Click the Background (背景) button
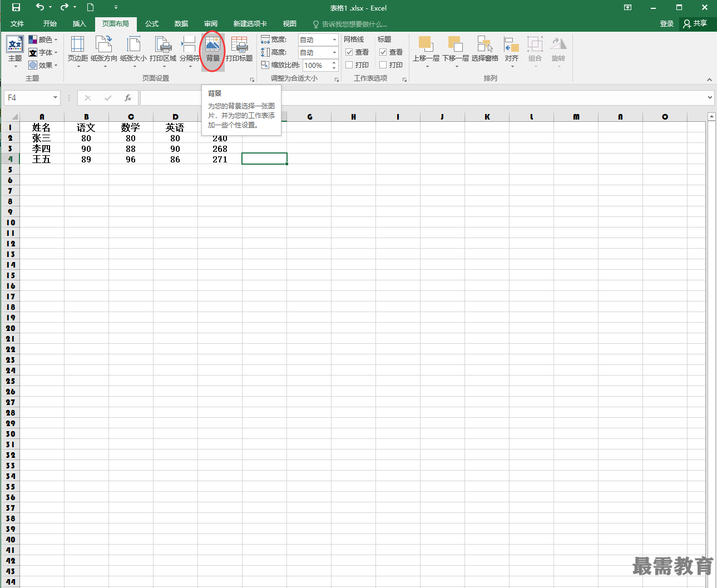 (212, 52)
